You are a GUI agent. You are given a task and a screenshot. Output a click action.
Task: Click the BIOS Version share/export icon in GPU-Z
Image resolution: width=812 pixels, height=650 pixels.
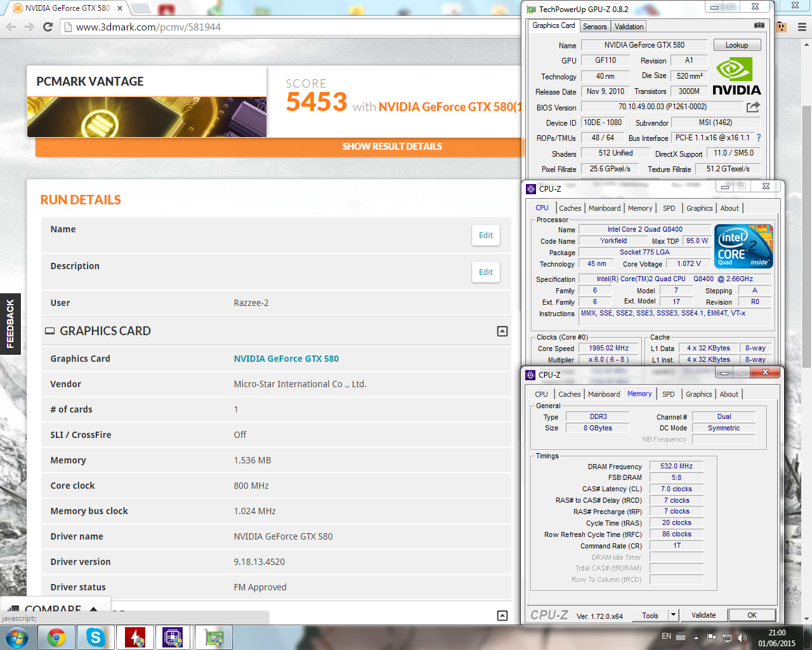pyautogui.click(x=753, y=107)
